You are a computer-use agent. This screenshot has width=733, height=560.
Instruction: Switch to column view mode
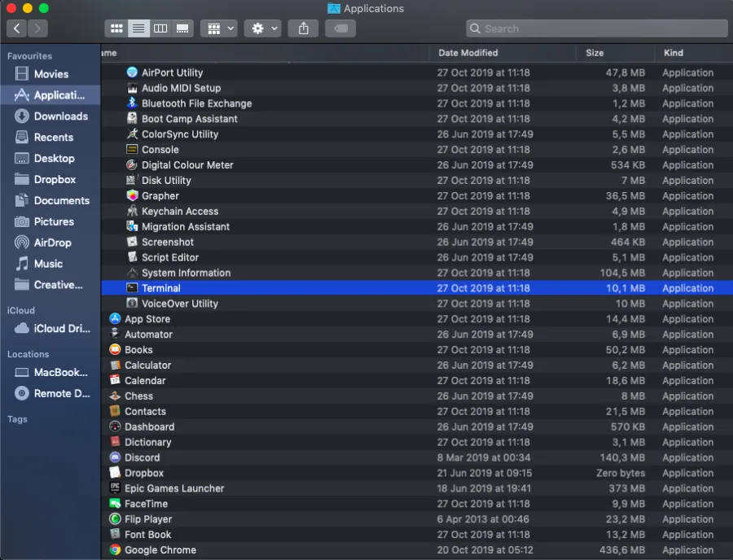tap(160, 28)
